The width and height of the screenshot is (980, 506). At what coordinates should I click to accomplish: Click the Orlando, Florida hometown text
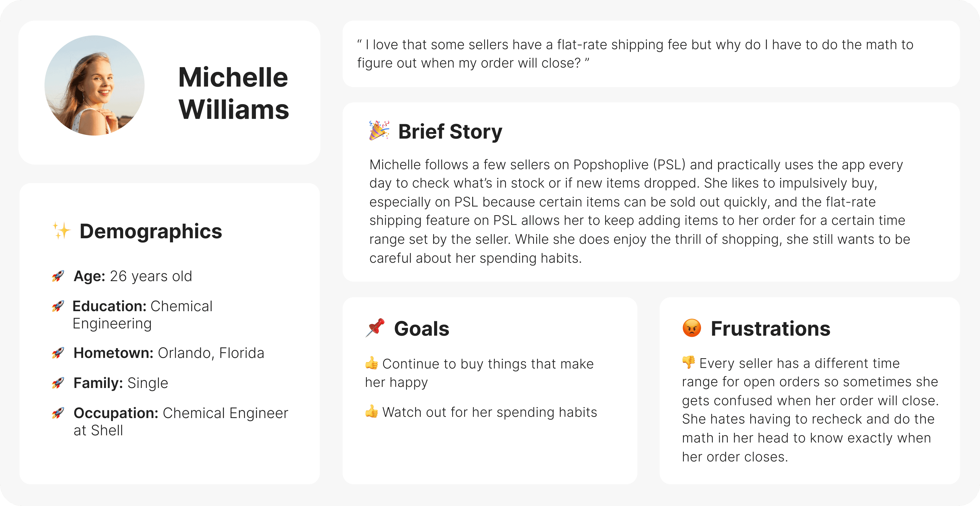coord(211,353)
